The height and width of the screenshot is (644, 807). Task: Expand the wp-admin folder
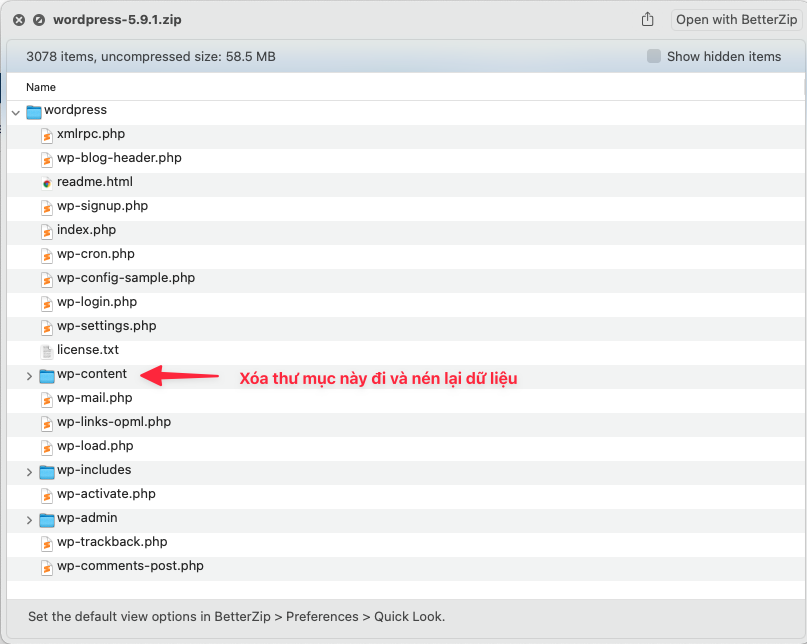[29, 520]
